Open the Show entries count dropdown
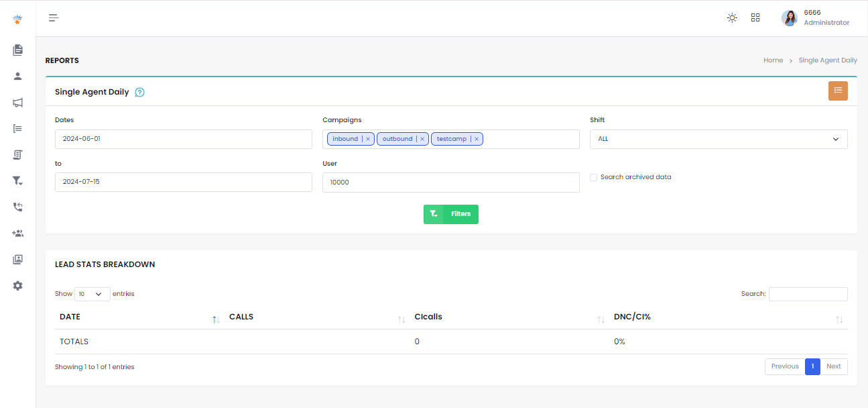The image size is (868, 408). pos(92,294)
